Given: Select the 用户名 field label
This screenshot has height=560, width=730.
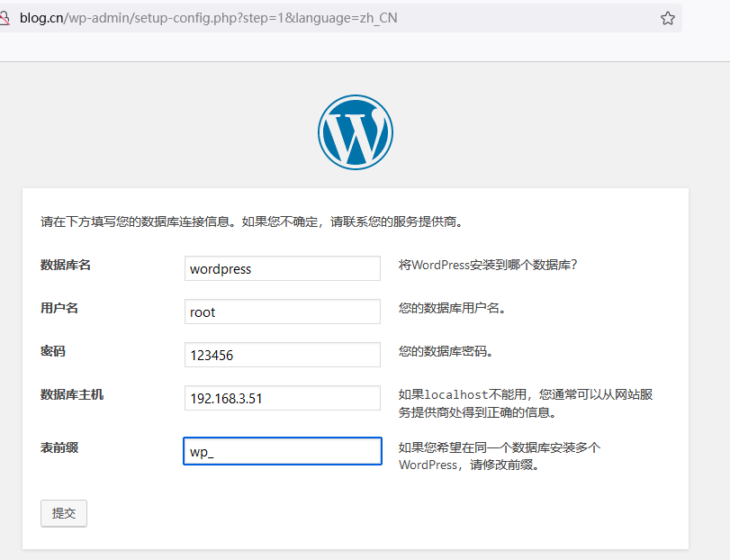Looking at the screenshot, I should point(59,308).
